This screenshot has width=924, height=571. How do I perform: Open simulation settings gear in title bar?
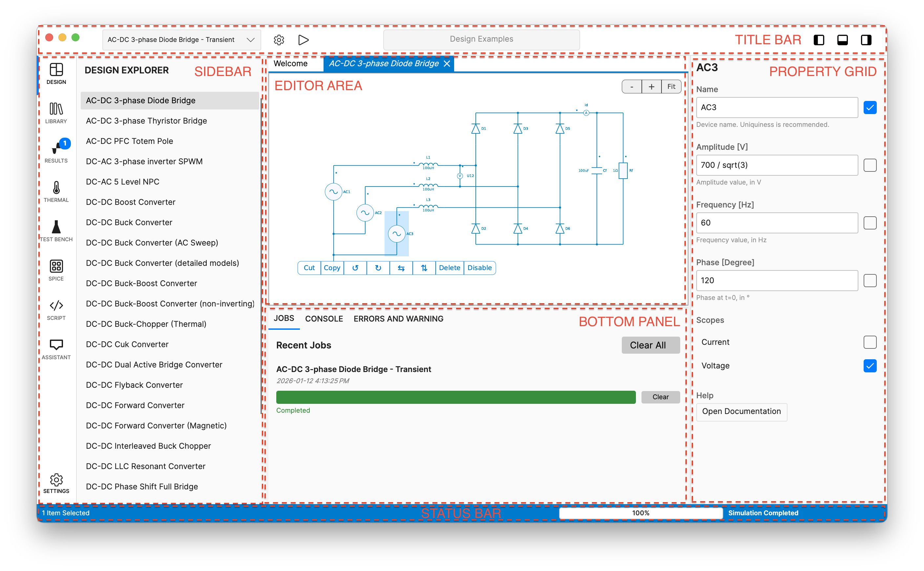[279, 40]
